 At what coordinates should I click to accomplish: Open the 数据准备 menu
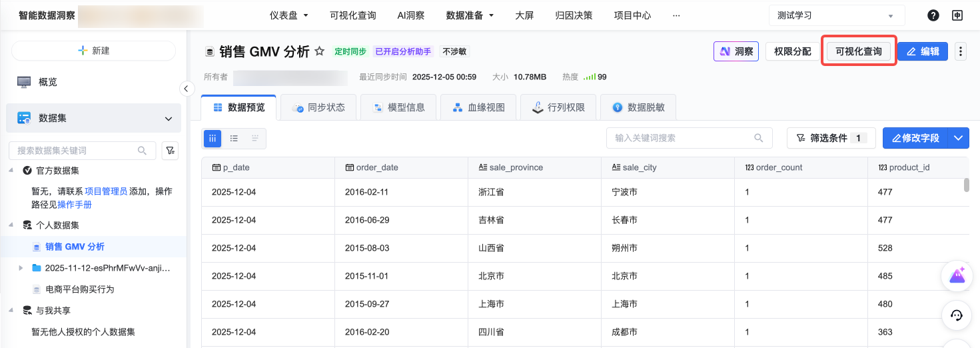(x=470, y=15)
